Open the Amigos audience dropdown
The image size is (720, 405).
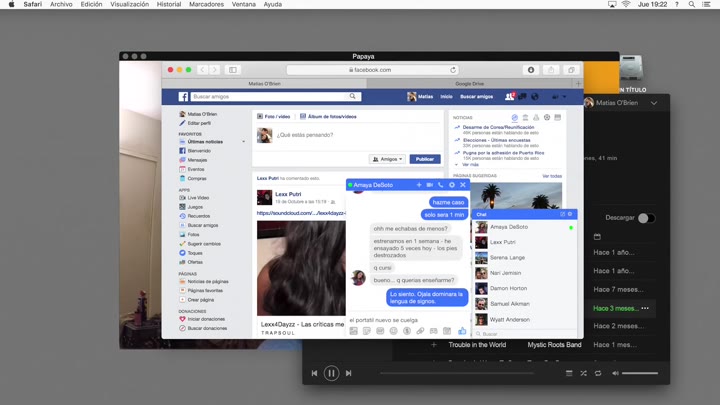(x=387, y=159)
